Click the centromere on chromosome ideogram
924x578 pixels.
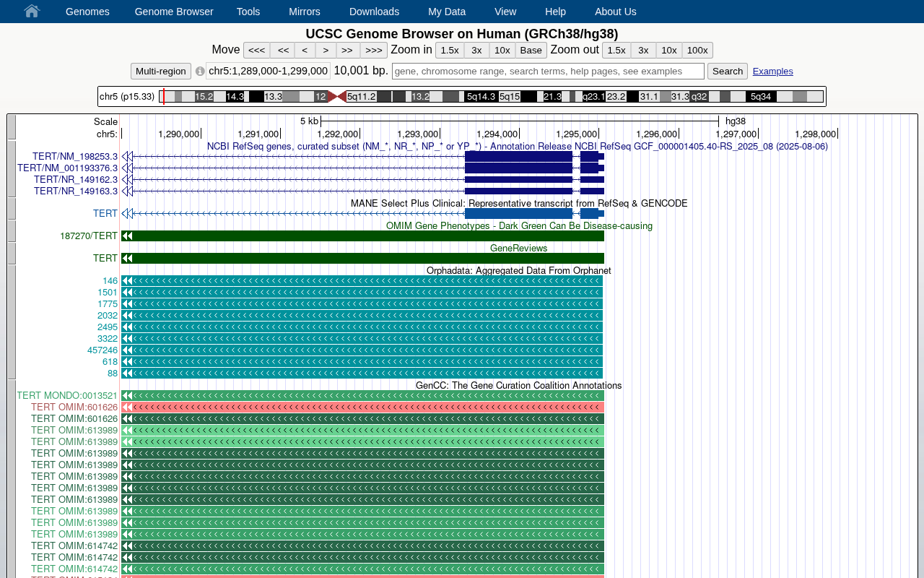pyautogui.click(x=337, y=96)
